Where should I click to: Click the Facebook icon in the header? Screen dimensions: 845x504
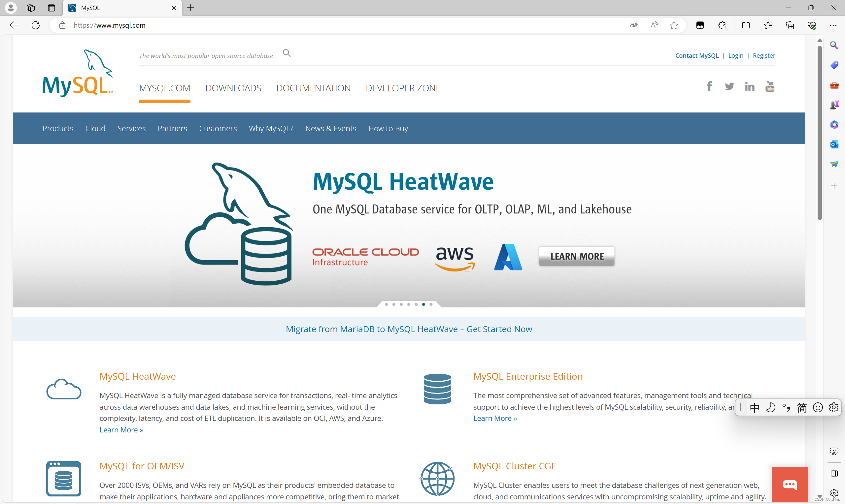[x=709, y=86]
